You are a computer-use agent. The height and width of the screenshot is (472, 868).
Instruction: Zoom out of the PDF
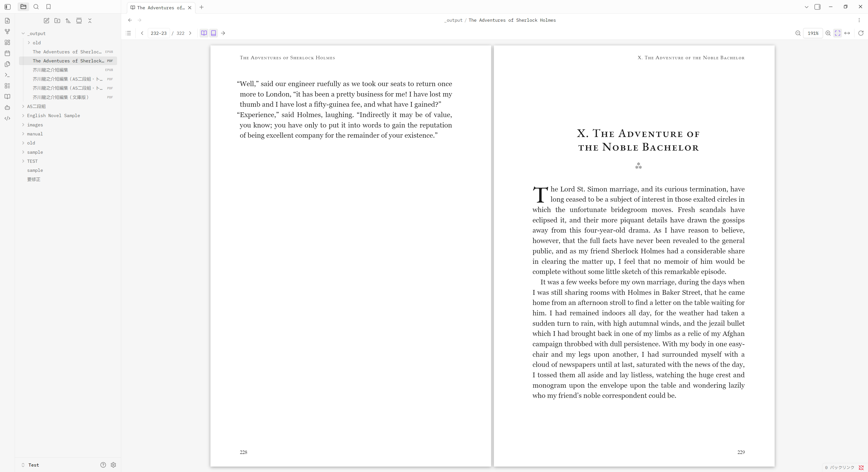click(798, 33)
